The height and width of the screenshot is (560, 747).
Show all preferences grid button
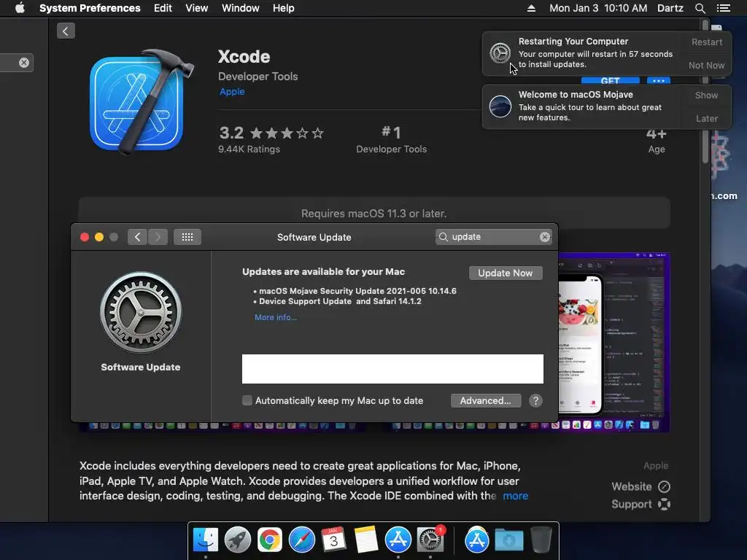[187, 237]
